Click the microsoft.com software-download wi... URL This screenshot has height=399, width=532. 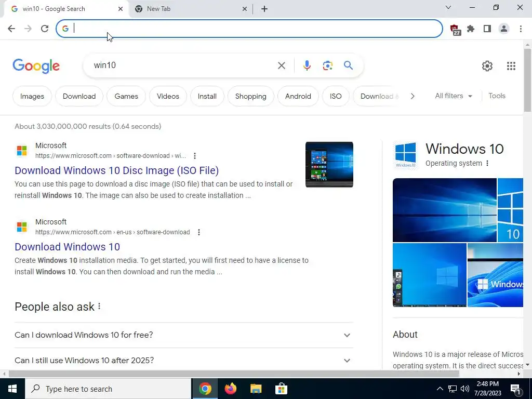[x=111, y=156]
